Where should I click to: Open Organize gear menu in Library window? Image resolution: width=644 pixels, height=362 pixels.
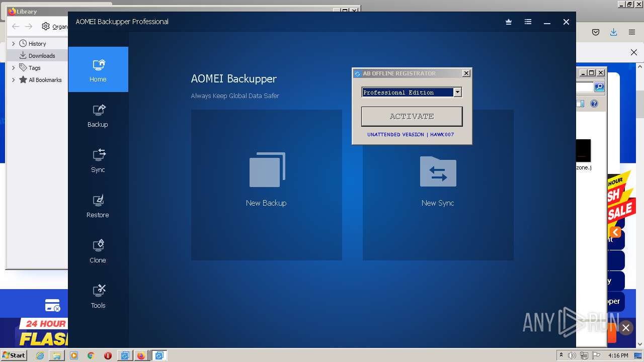click(54, 27)
